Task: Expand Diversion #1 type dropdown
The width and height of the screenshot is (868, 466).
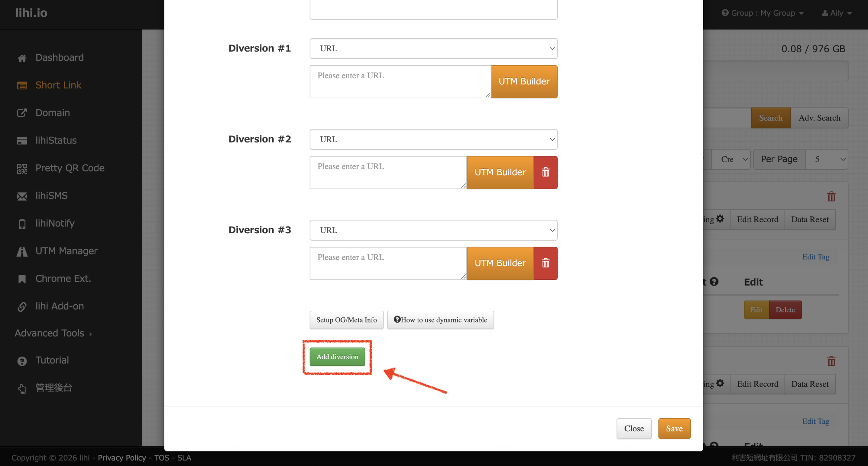Action: click(433, 48)
